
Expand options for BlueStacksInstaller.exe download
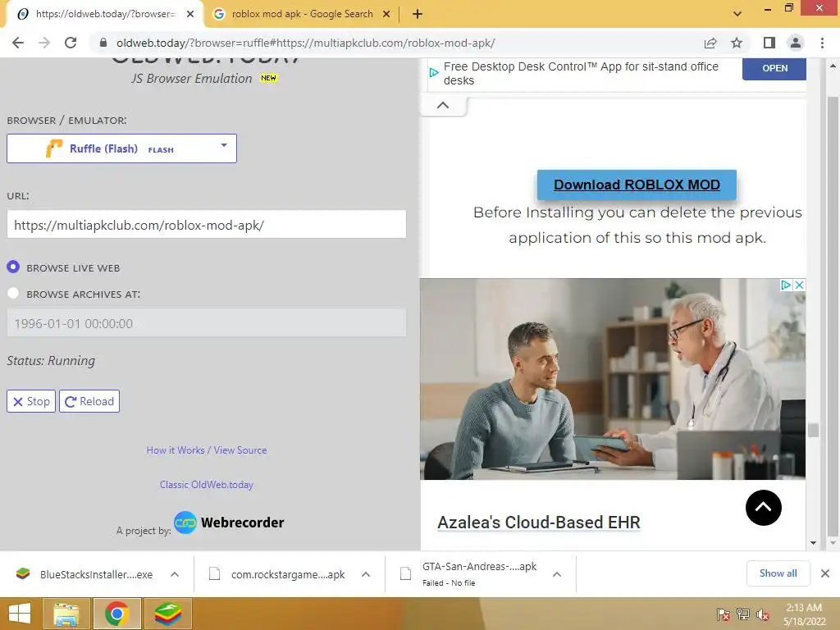pos(175,574)
